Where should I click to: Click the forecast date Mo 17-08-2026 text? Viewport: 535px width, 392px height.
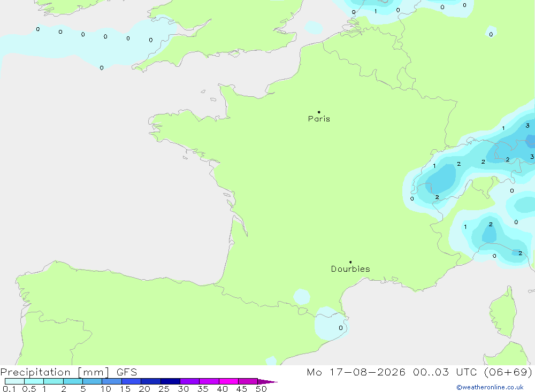pyautogui.click(x=356, y=372)
